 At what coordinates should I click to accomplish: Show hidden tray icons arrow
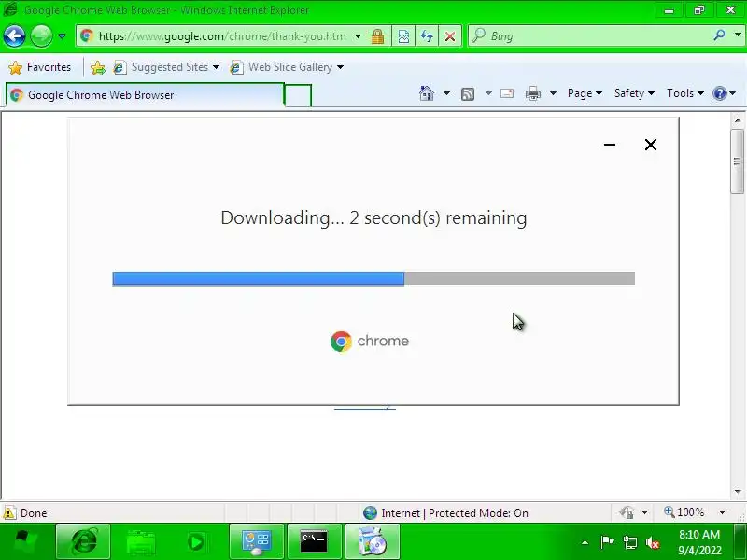tap(585, 542)
